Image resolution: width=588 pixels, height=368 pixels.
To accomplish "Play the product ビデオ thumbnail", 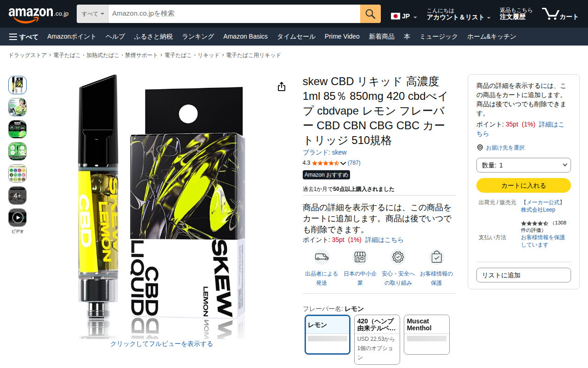I will 17,218.
